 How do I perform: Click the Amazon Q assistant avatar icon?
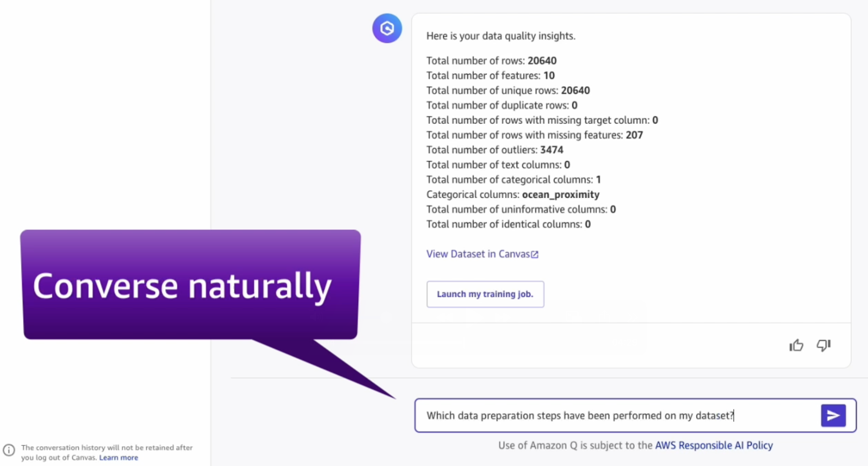click(x=387, y=28)
